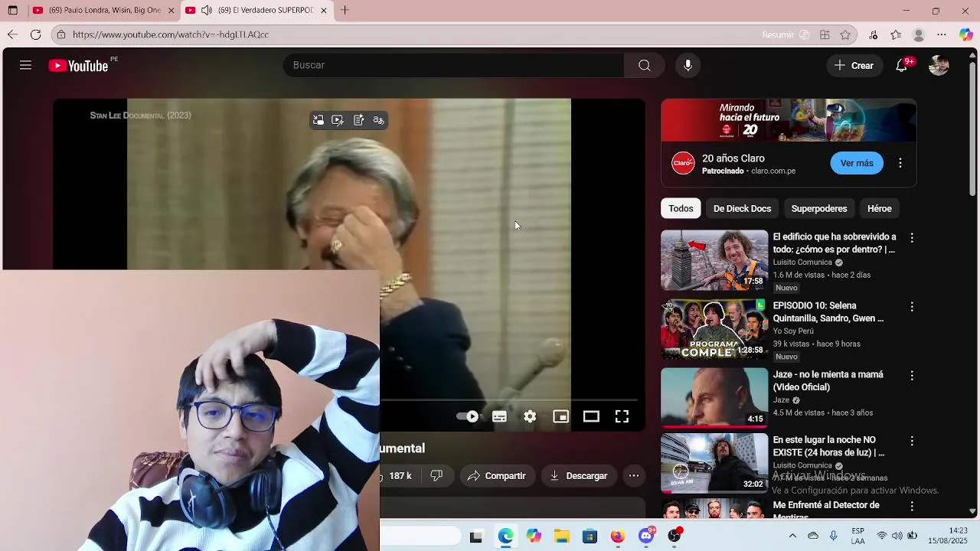The width and height of the screenshot is (980, 551).
Task: Click Ver más on Claro ad
Action: click(857, 163)
